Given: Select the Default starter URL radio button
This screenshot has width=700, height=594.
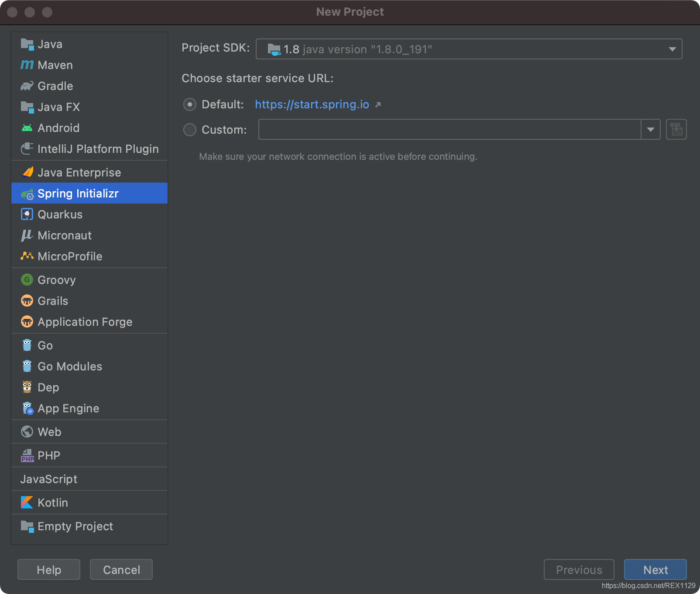Looking at the screenshot, I should click(x=190, y=104).
